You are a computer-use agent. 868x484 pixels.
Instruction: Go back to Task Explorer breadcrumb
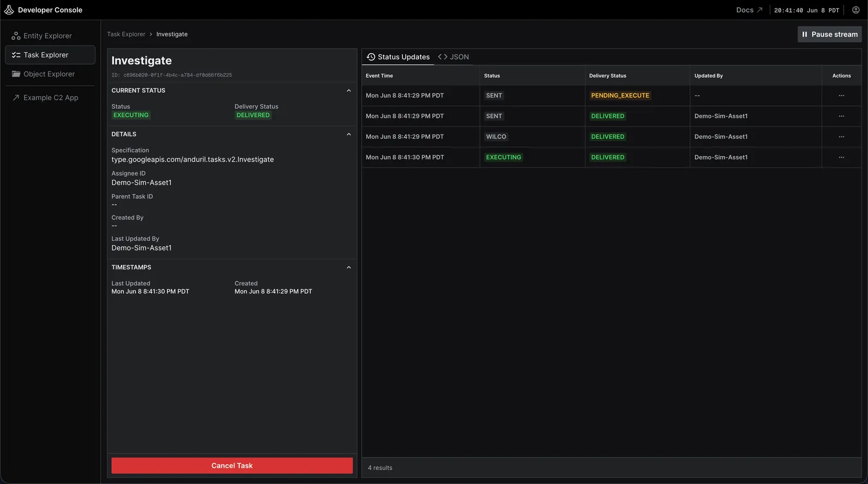click(126, 34)
